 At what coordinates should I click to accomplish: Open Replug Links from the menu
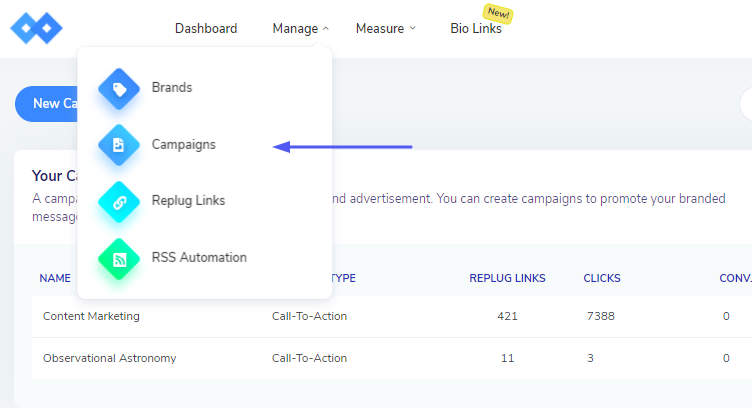(188, 201)
